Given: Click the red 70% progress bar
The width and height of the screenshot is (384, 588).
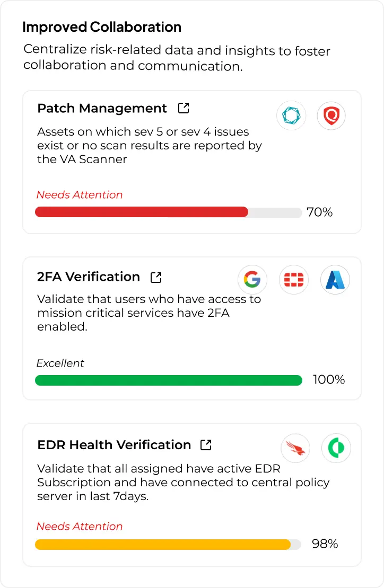Looking at the screenshot, I should [x=142, y=212].
